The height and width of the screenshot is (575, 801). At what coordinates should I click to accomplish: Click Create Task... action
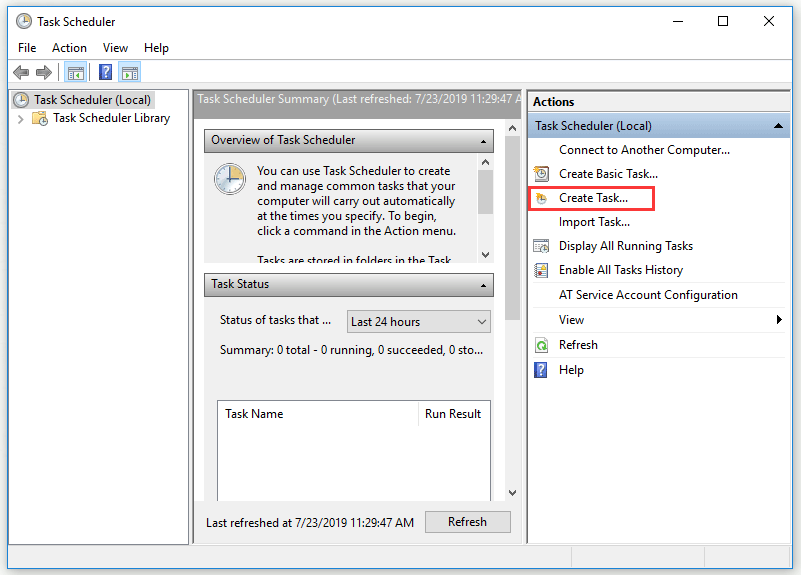click(x=593, y=198)
